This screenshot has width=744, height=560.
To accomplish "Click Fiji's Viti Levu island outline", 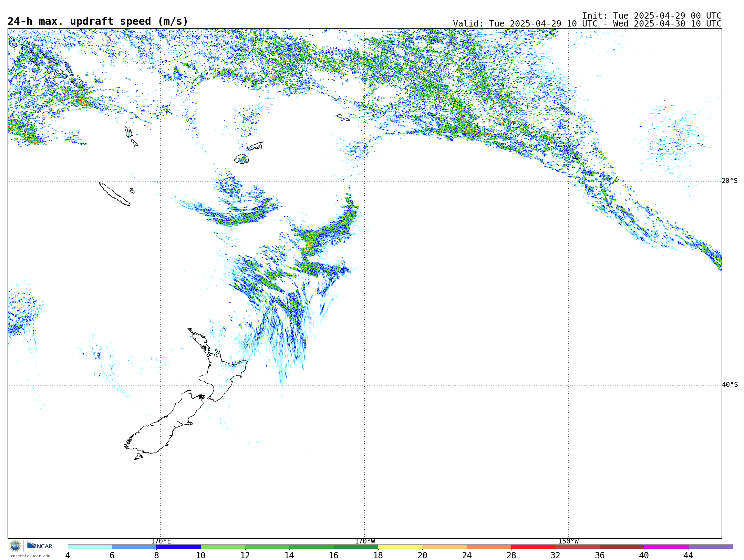I will coord(242,159).
